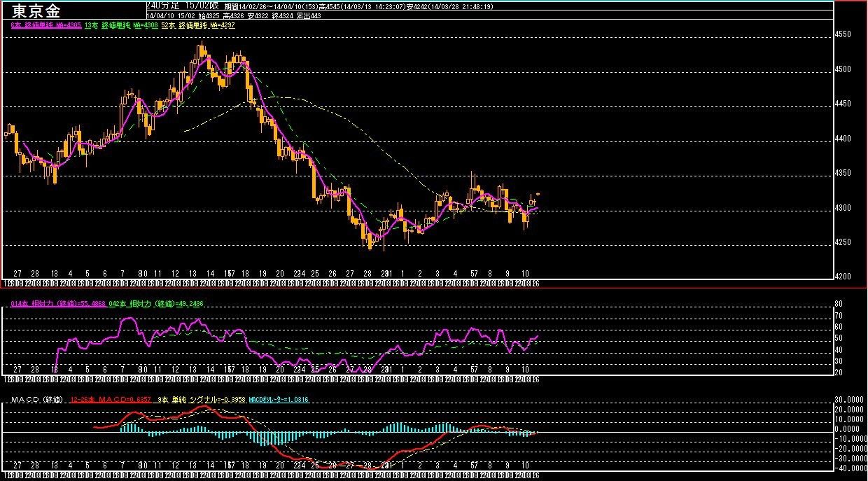
Task: Click the 30.0000 MACD axis label
Action: [848, 400]
